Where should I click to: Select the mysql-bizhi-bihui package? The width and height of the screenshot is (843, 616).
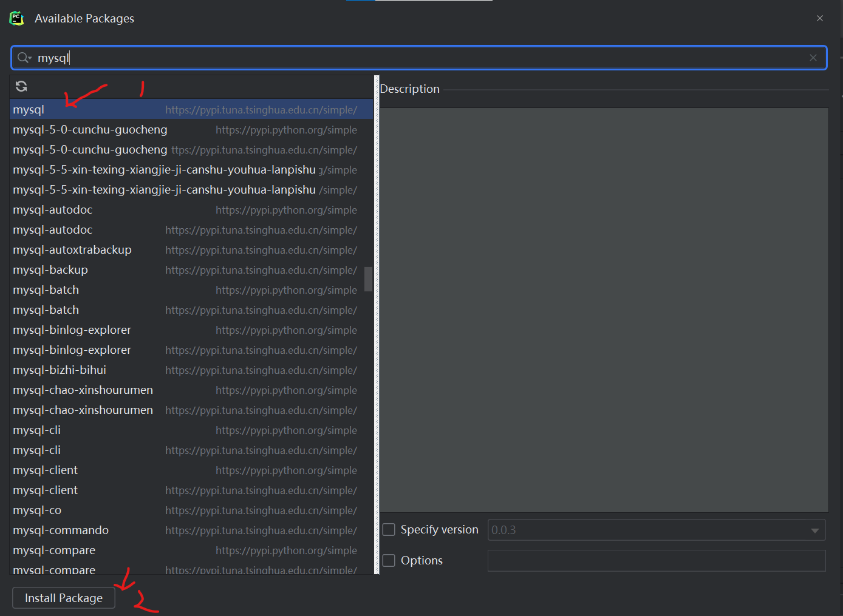[x=191, y=370]
